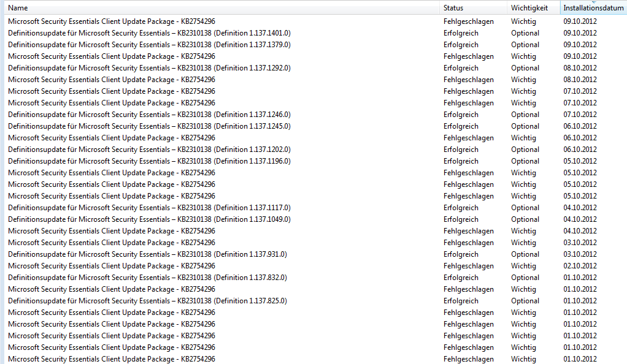Click date 08.10.2012 of Definition 1.137.1292.0
The image size is (627, 364).
click(580, 68)
